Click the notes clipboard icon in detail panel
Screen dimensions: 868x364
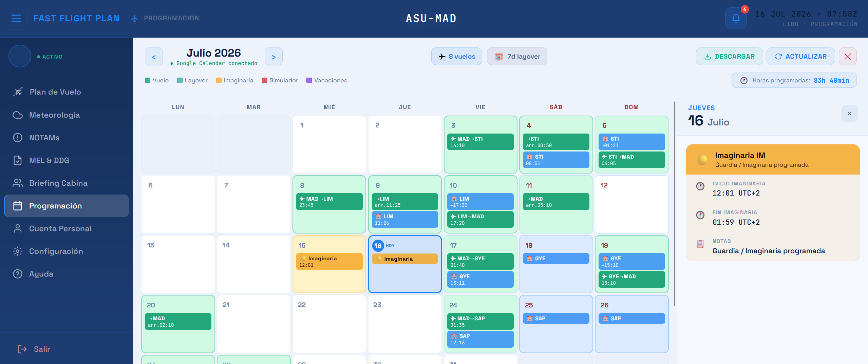click(x=700, y=244)
